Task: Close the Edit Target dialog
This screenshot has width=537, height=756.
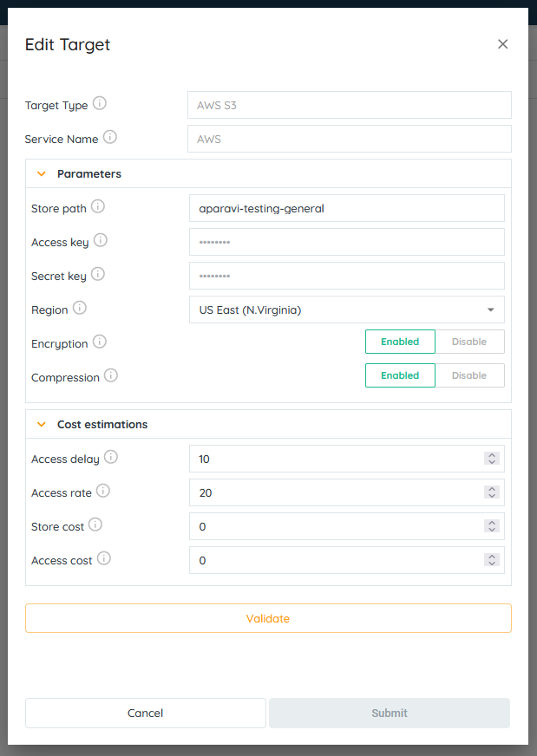Action: point(502,44)
